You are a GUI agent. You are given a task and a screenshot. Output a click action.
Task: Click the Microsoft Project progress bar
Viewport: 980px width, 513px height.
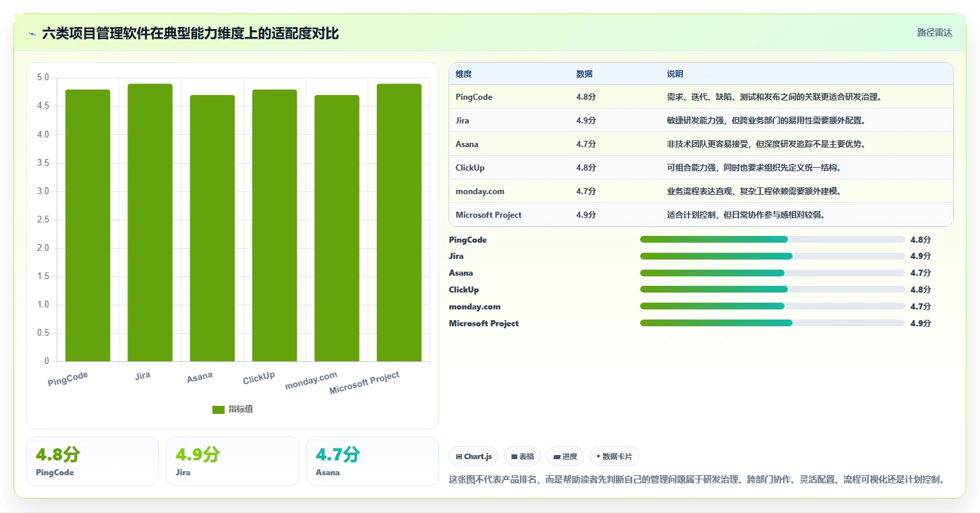[x=772, y=323]
